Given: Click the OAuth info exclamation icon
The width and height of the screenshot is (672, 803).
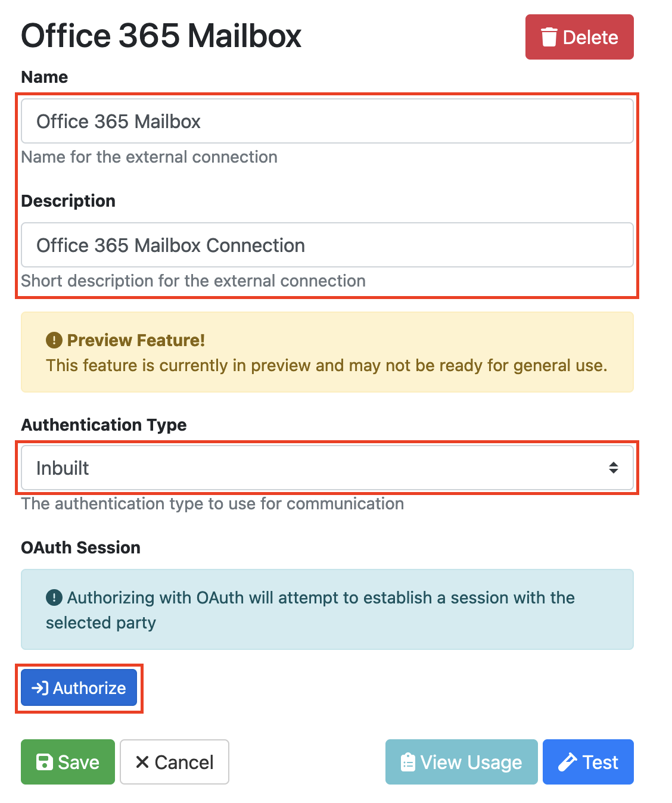Looking at the screenshot, I should pos(54,597).
